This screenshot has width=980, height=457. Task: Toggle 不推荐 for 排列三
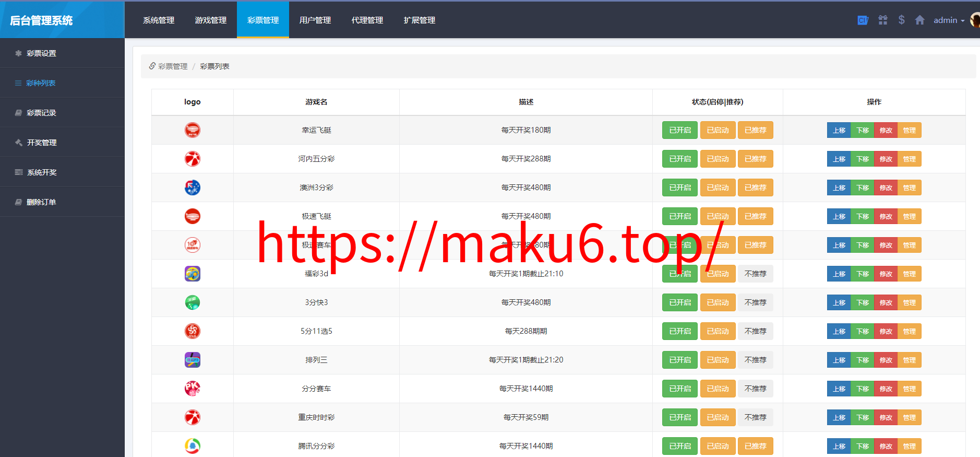coord(755,360)
